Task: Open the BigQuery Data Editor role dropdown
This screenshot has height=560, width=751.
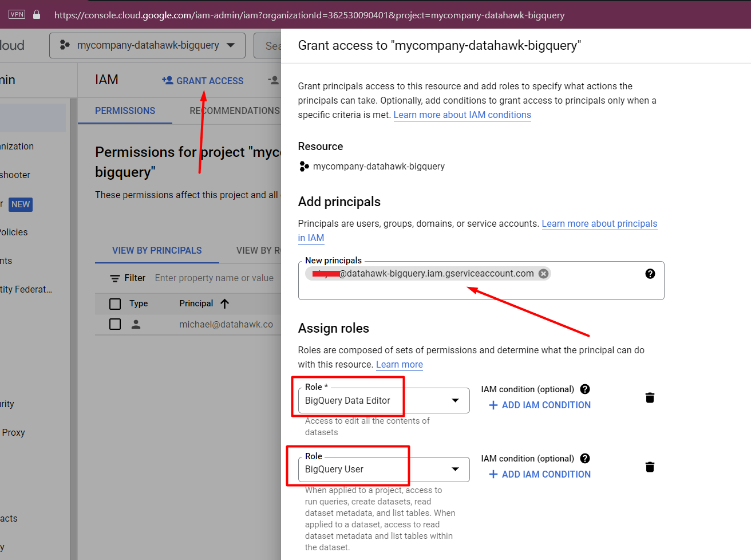Action: [x=384, y=400]
